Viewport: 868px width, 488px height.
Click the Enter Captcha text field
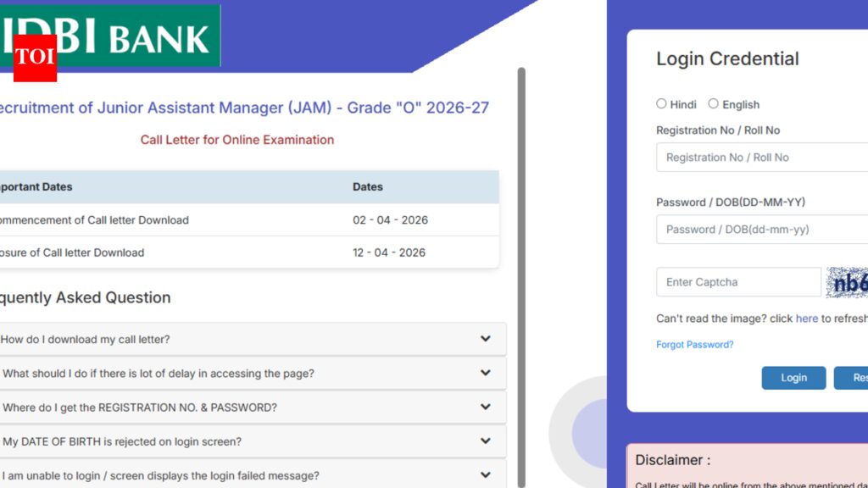pyautogui.click(x=737, y=282)
